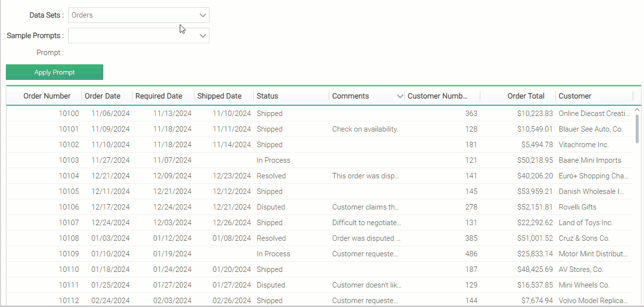Click the Customer column header
The height and width of the screenshot is (307, 644).
tap(575, 96)
